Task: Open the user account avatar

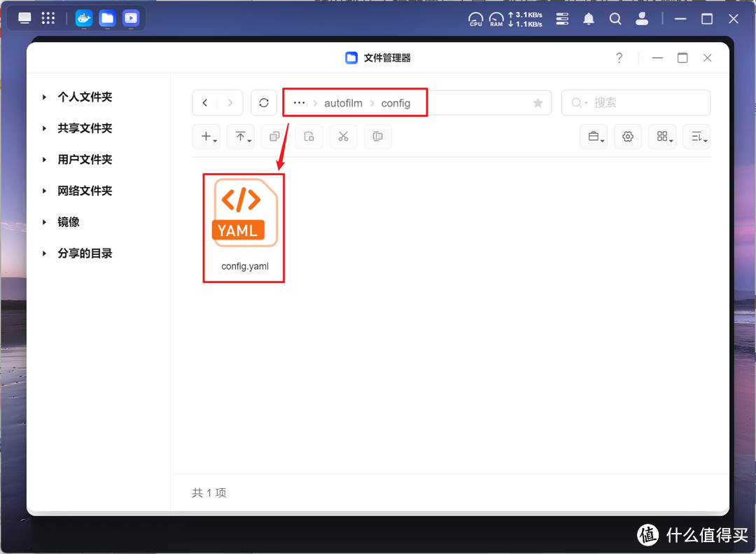Action: (x=642, y=19)
